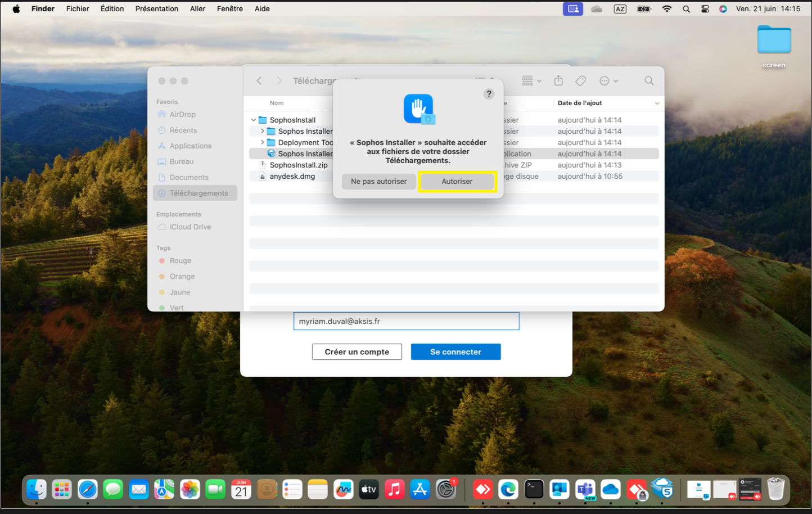Sort by the Nom column header
The width and height of the screenshot is (812, 514).
pos(277,103)
